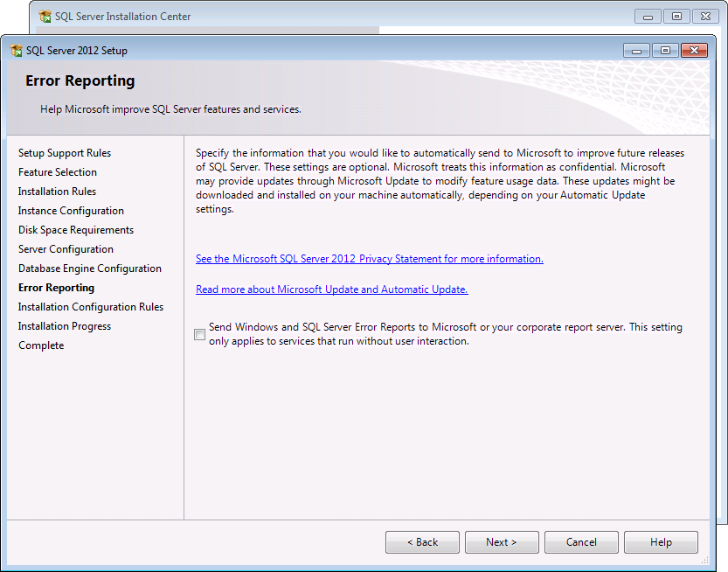Close the SQL Server Installation Center window

tap(706, 17)
